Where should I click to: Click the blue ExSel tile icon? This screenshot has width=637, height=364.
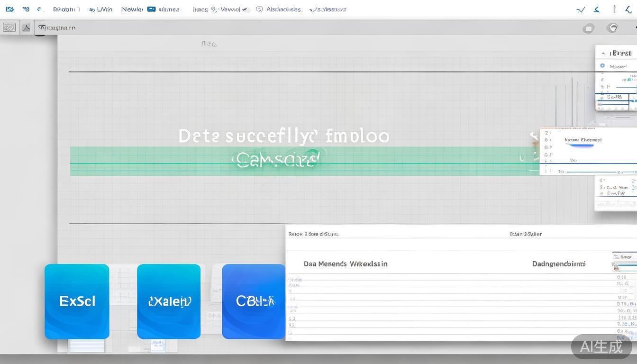[77, 301]
